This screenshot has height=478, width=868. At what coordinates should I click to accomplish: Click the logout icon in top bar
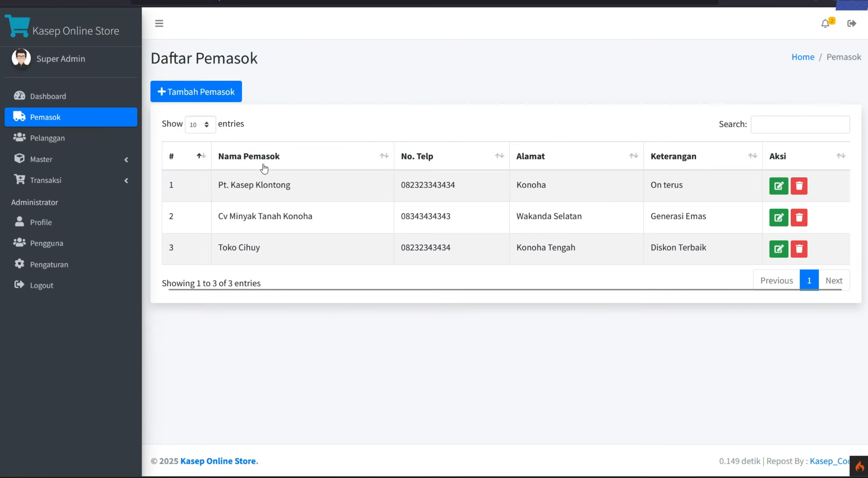pos(852,23)
